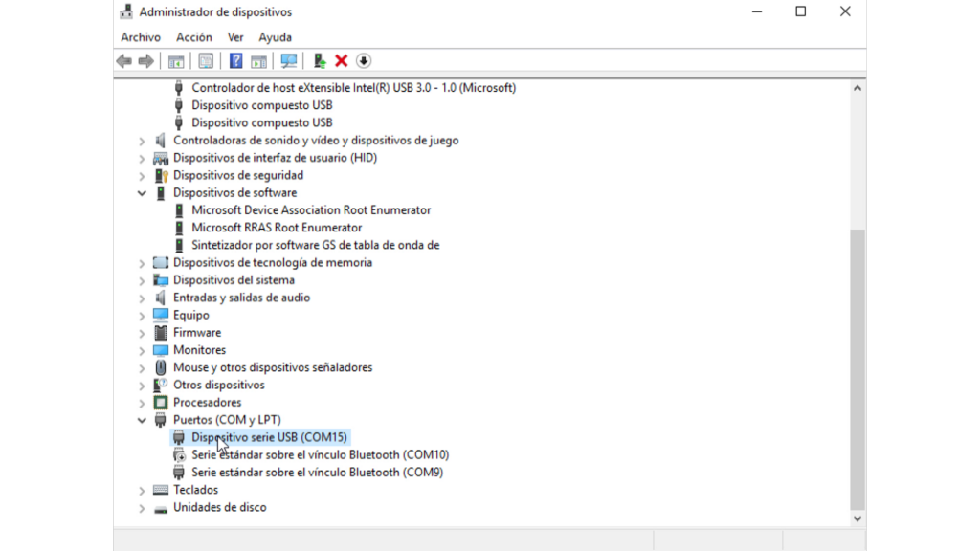This screenshot has height=551, width=980.
Task: Expand the Teclados category
Action: tap(142, 491)
